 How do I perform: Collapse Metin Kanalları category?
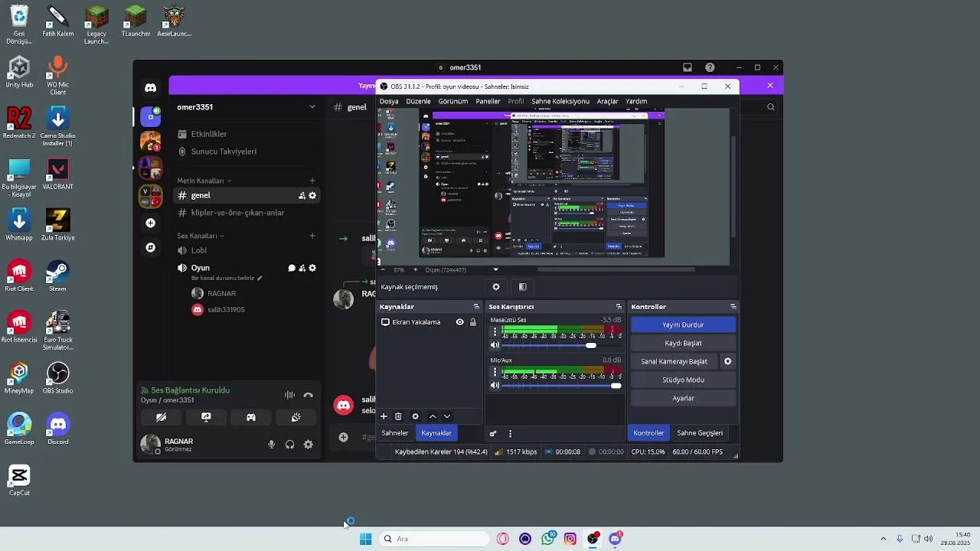tap(204, 181)
